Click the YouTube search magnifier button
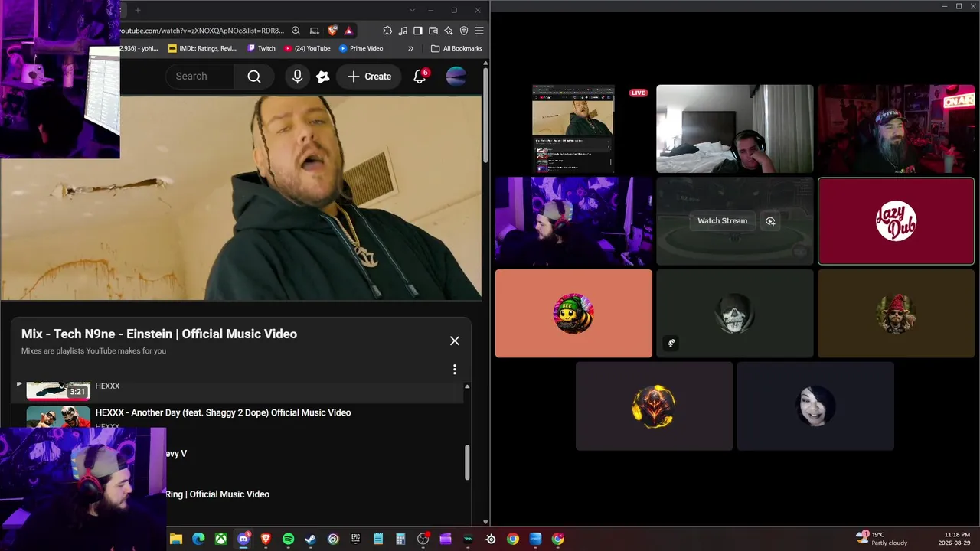 coord(254,77)
